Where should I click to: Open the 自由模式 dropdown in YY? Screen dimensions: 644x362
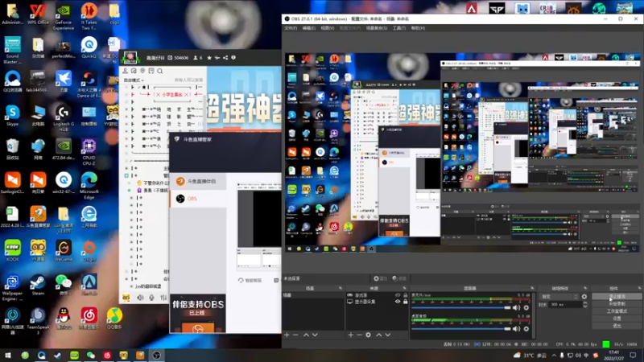pos(134,80)
